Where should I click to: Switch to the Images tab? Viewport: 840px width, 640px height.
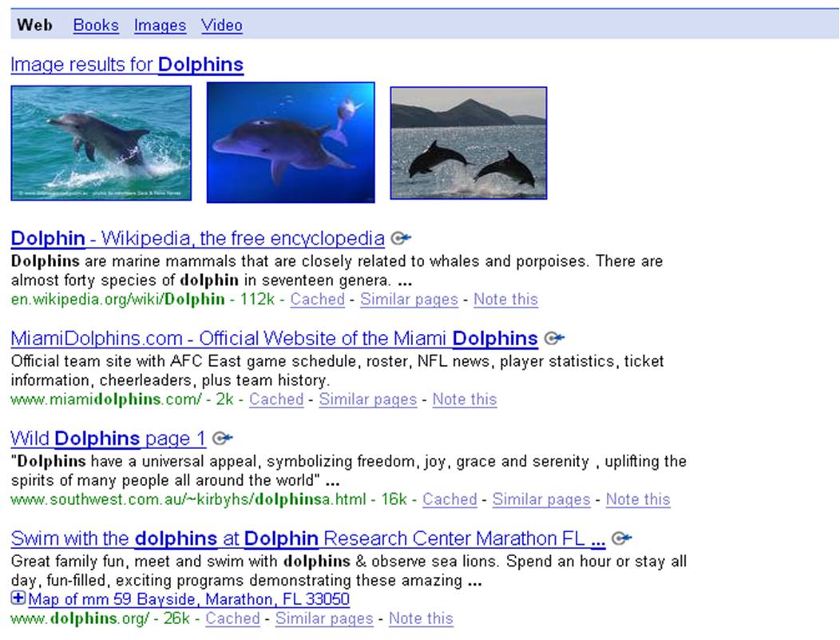pos(160,26)
